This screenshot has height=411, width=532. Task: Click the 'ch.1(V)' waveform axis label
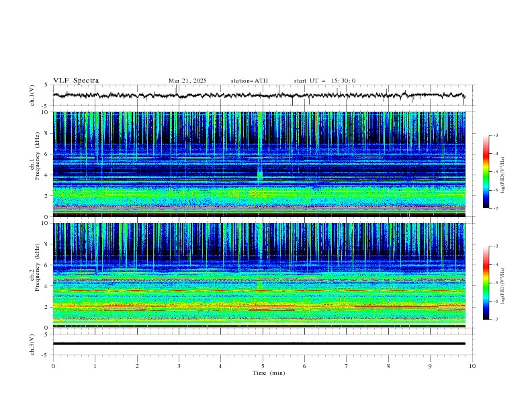point(32,95)
